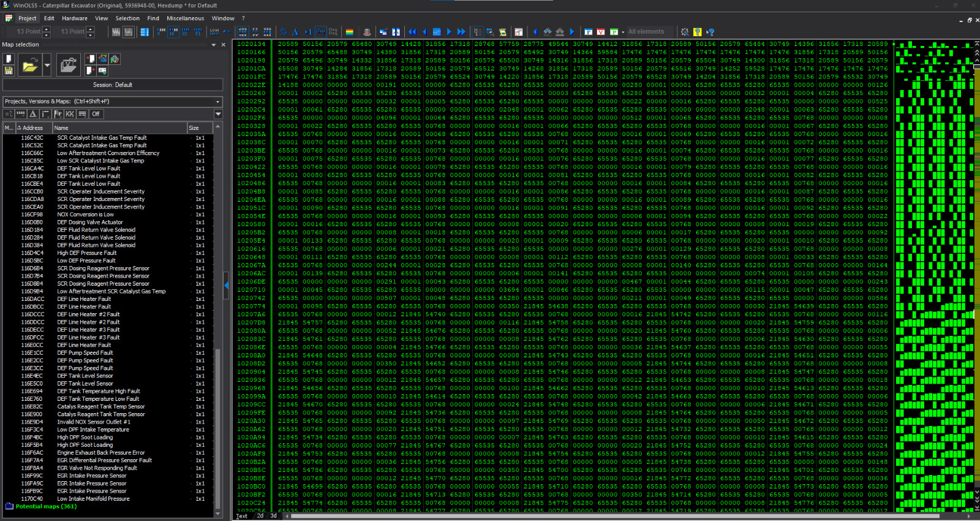Toggle the KK filter button in Map selection
This screenshot has width=980, height=521.
[70, 114]
